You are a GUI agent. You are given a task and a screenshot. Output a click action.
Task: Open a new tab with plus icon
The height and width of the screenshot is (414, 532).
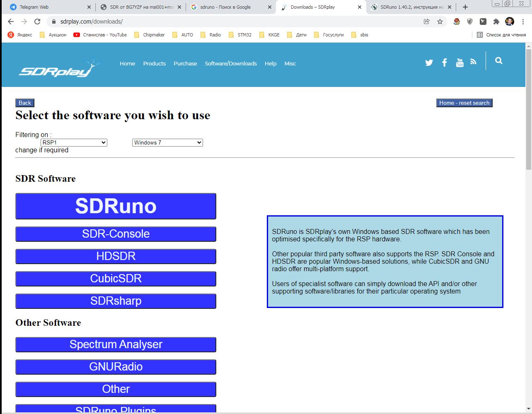click(465, 7)
